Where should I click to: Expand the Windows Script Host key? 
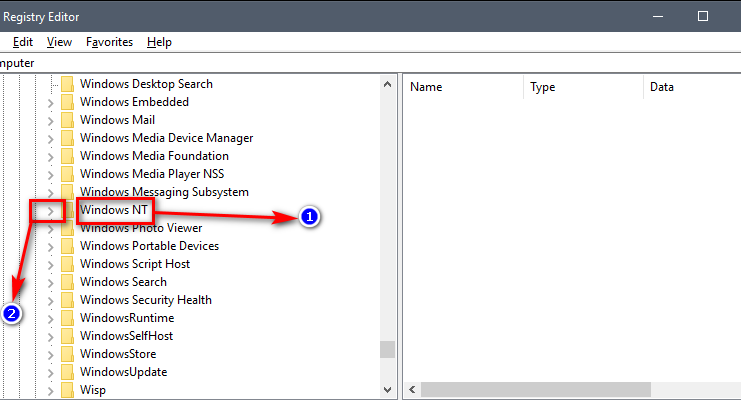click(x=51, y=265)
